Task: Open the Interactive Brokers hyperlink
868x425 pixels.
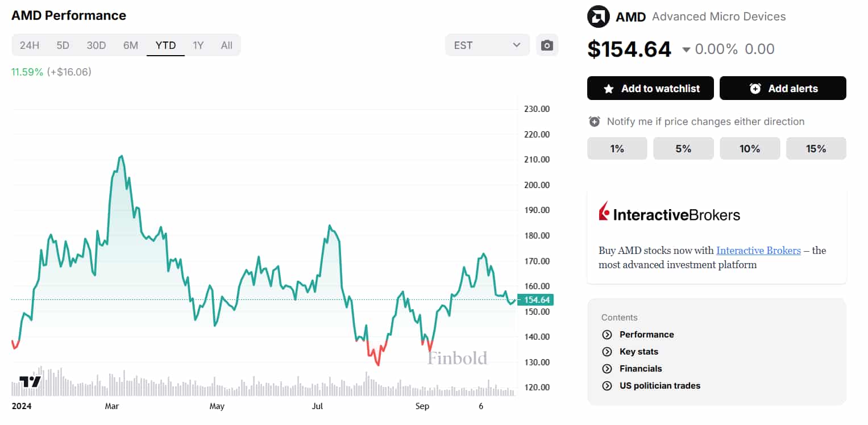Action: 758,251
